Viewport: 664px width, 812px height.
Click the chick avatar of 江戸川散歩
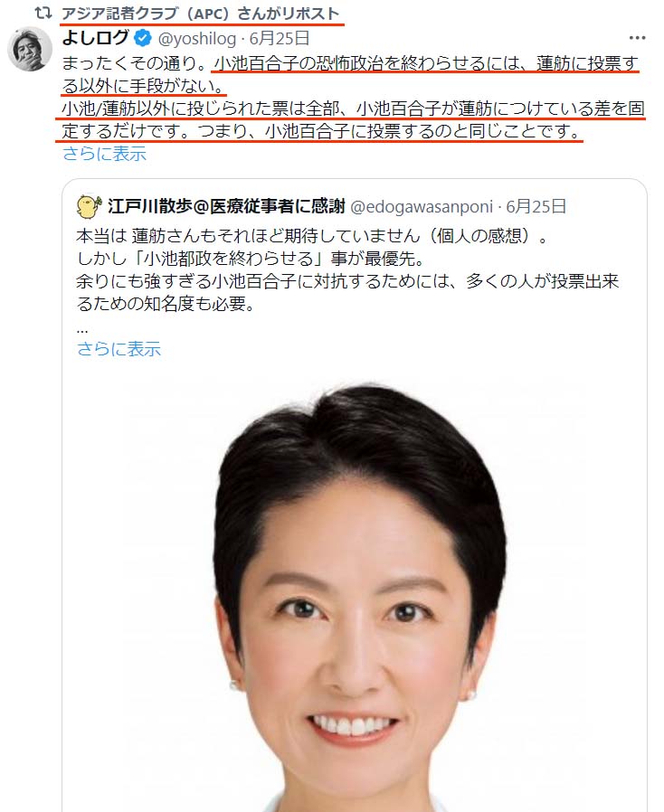pyautogui.click(x=89, y=207)
